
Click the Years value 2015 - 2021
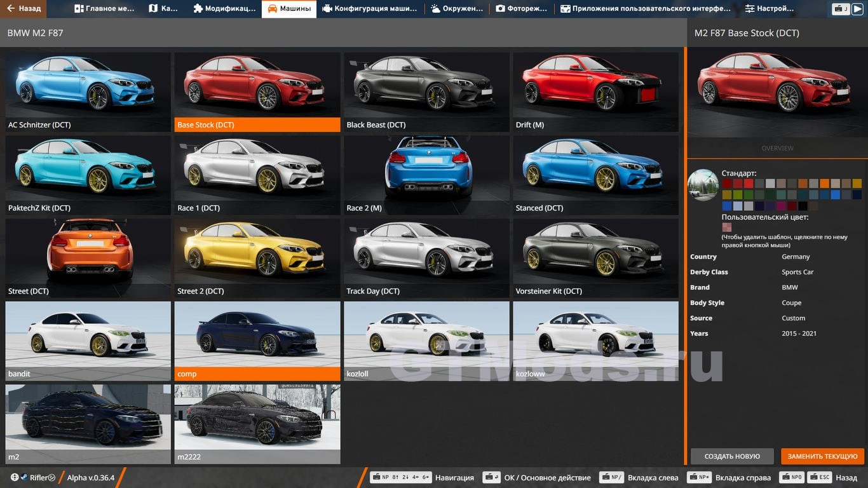coord(799,333)
